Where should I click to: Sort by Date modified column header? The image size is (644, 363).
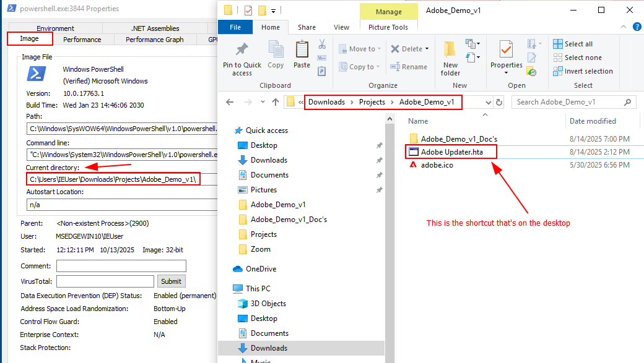click(x=593, y=121)
